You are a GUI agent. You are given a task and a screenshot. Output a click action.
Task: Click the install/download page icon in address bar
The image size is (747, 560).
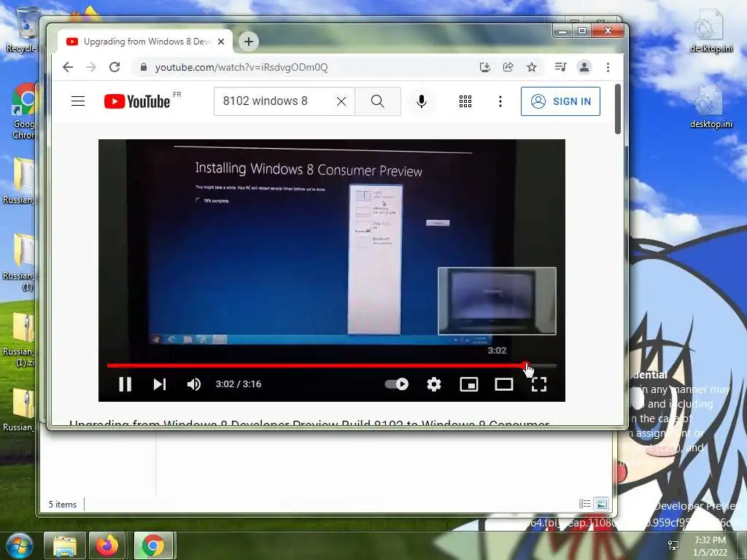484,67
